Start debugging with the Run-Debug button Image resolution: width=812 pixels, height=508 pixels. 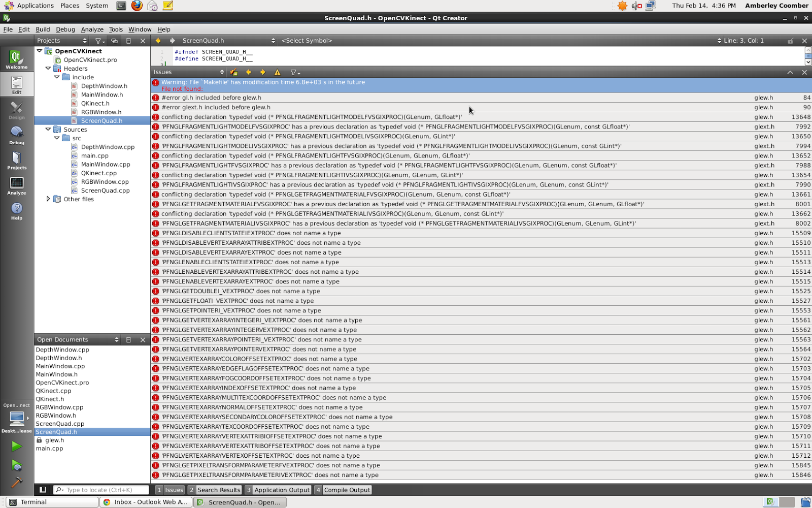[x=17, y=465]
